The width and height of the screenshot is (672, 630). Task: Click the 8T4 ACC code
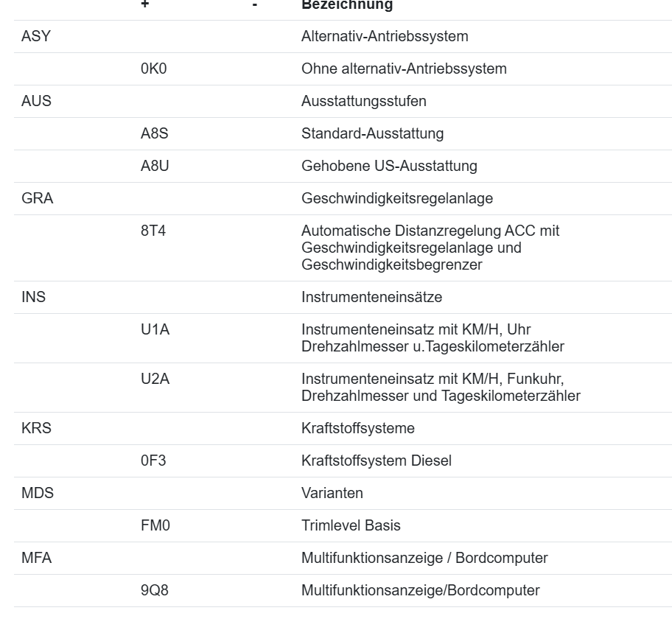[x=153, y=231]
